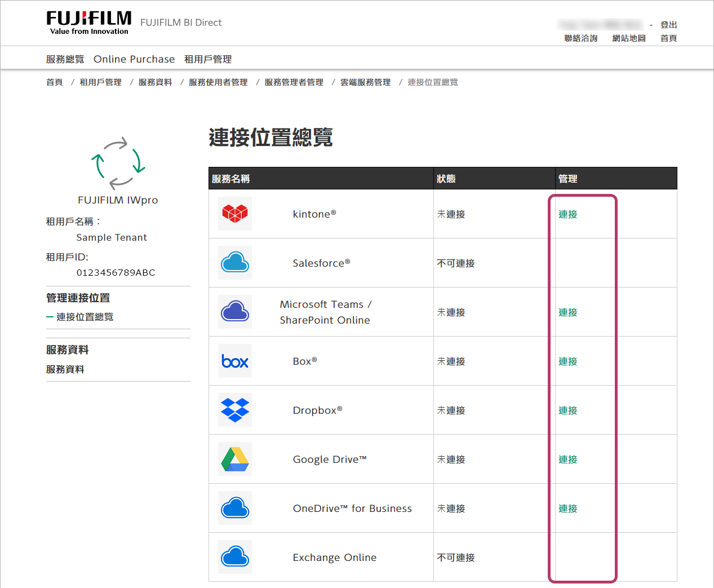
Task: Click 連接 for Dropbox
Action: coord(568,410)
